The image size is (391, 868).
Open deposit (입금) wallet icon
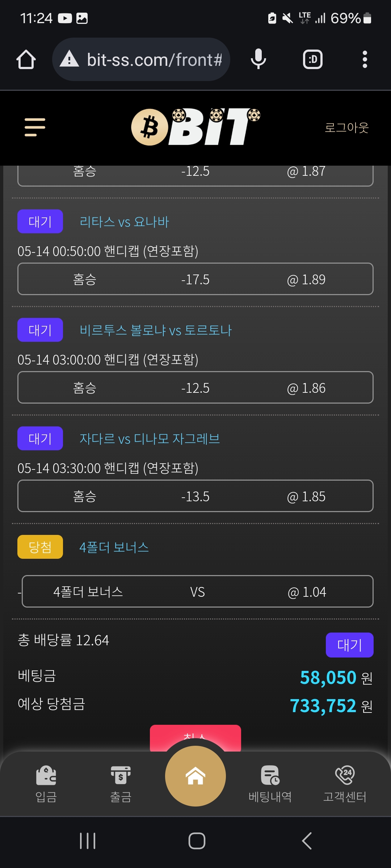46,783
